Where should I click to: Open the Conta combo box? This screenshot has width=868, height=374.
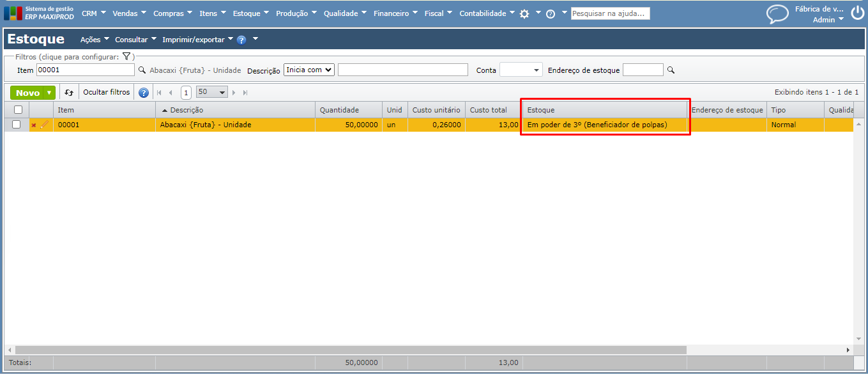[x=521, y=70]
